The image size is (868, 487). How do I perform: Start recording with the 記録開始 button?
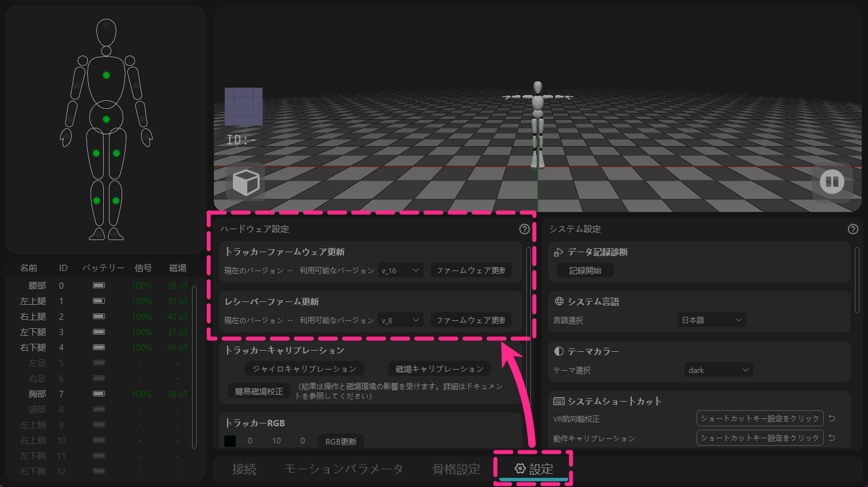tap(585, 270)
